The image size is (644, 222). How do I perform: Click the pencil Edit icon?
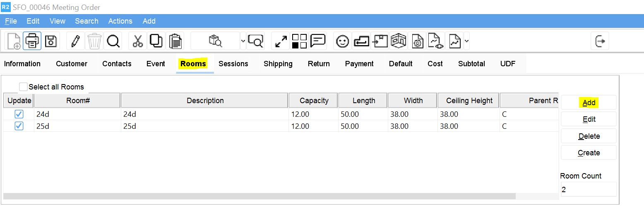point(75,41)
